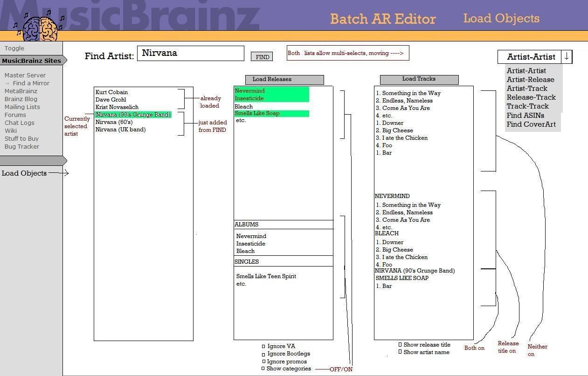Select Nevermind under ALBUMS category
This screenshot has width=588, height=376.
(x=251, y=236)
